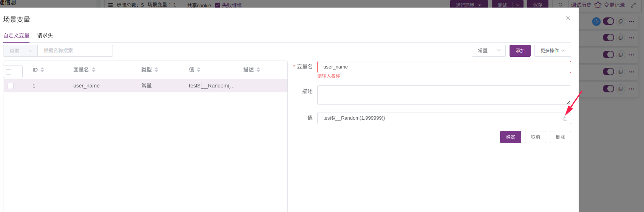Image resolution: width=644 pixels, height=212 pixels.
Task: Open the 运行环境 dropdown
Action: click(x=469, y=5)
